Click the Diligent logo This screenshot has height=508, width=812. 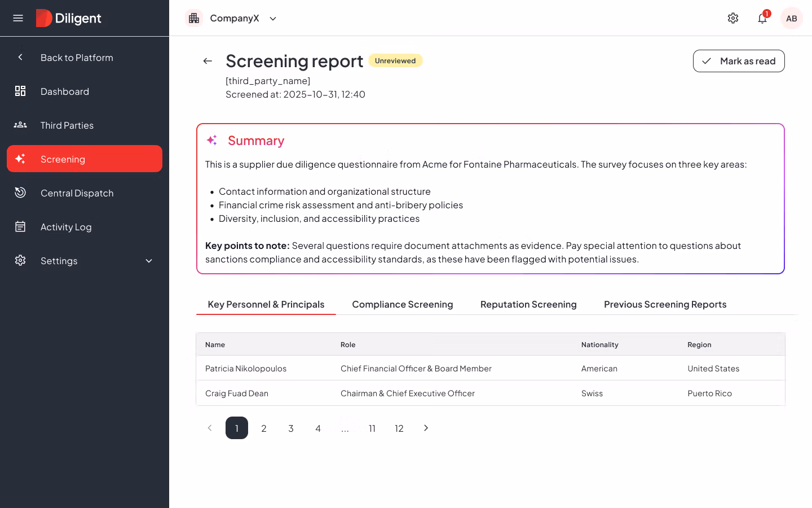pyautogui.click(x=69, y=18)
